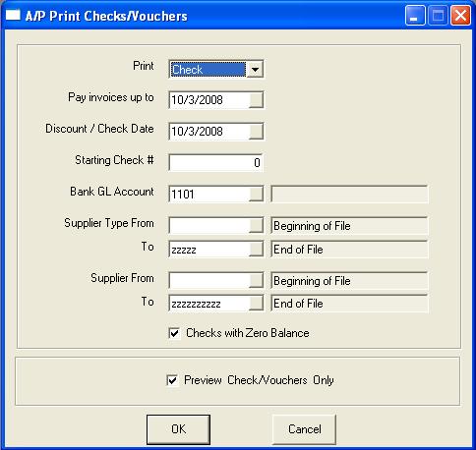Open the Supplier From lookup button

tap(256, 280)
